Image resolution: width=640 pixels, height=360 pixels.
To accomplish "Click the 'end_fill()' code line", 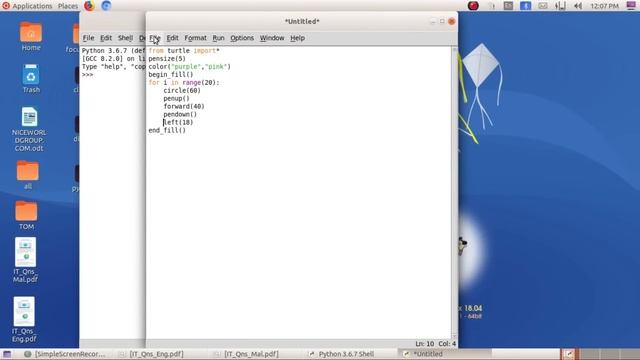I will pyautogui.click(x=167, y=130).
